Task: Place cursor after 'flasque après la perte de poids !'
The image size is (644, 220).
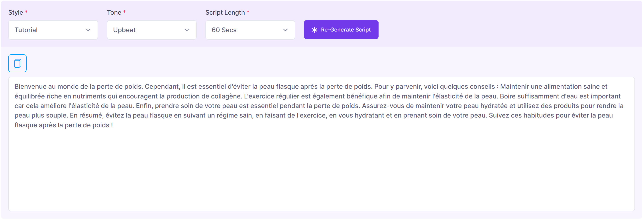Action: 113,125
